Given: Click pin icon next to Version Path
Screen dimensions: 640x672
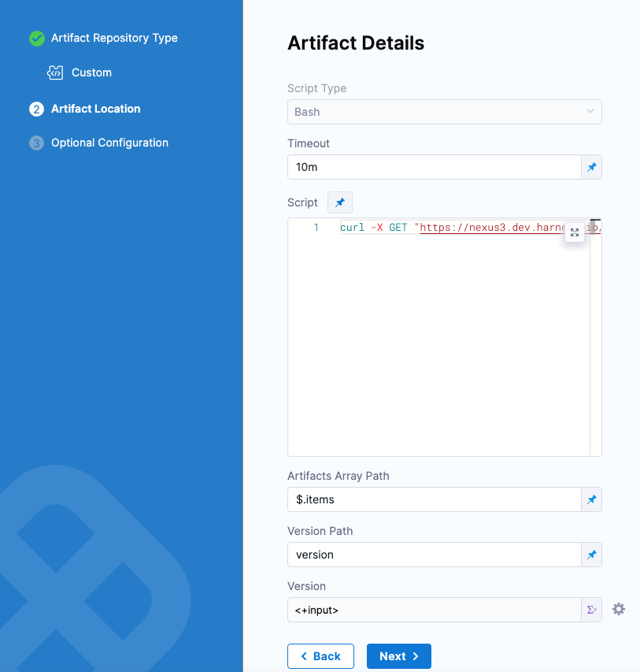Looking at the screenshot, I should pyautogui.click(x=591, y=555).
